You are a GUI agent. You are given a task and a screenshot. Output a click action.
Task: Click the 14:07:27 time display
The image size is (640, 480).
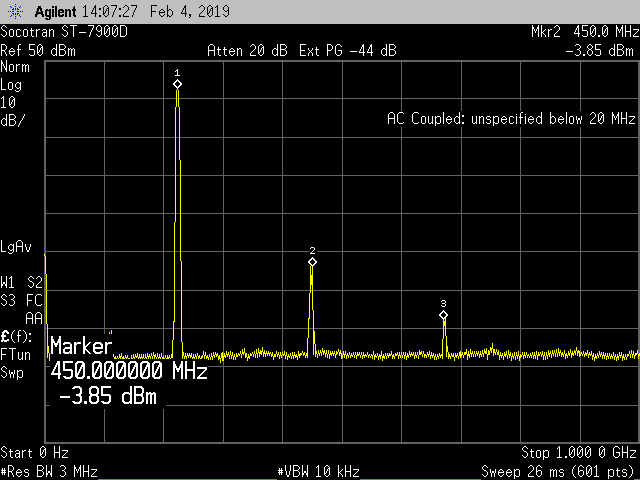click(x=109, y=11)
